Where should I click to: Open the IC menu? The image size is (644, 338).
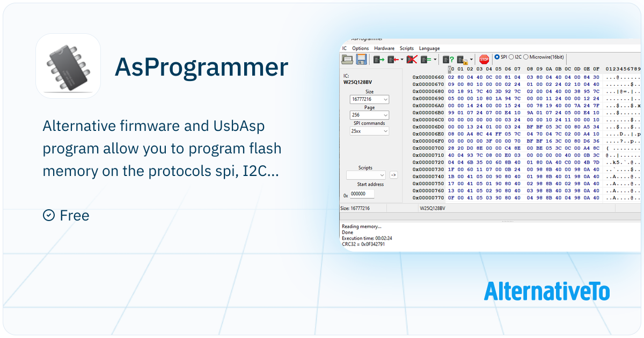pyautogui.click(x=345, y=48)
